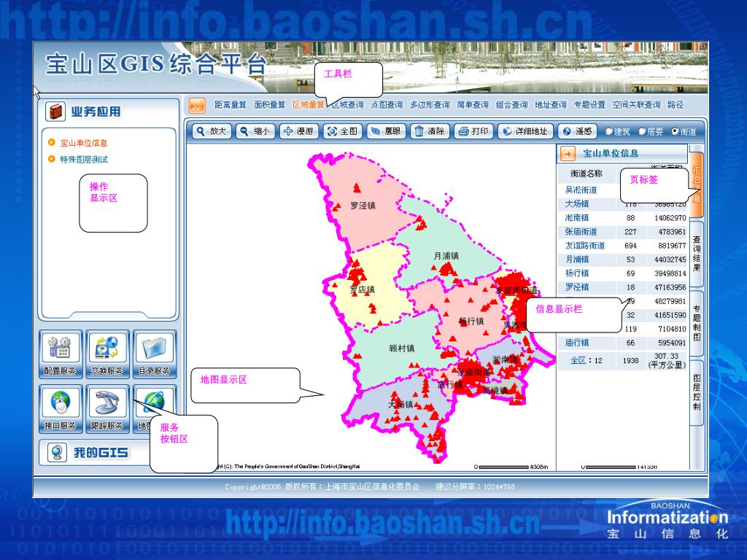747x560 pixels.
Task: Click the orange double-arrow toolbar icon
Action: point(197,105)
